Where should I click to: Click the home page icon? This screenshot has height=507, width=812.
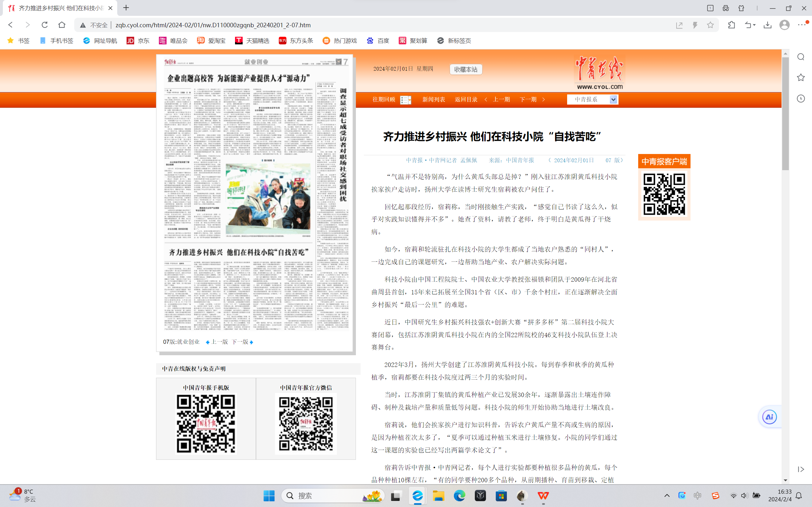point(62,25)
